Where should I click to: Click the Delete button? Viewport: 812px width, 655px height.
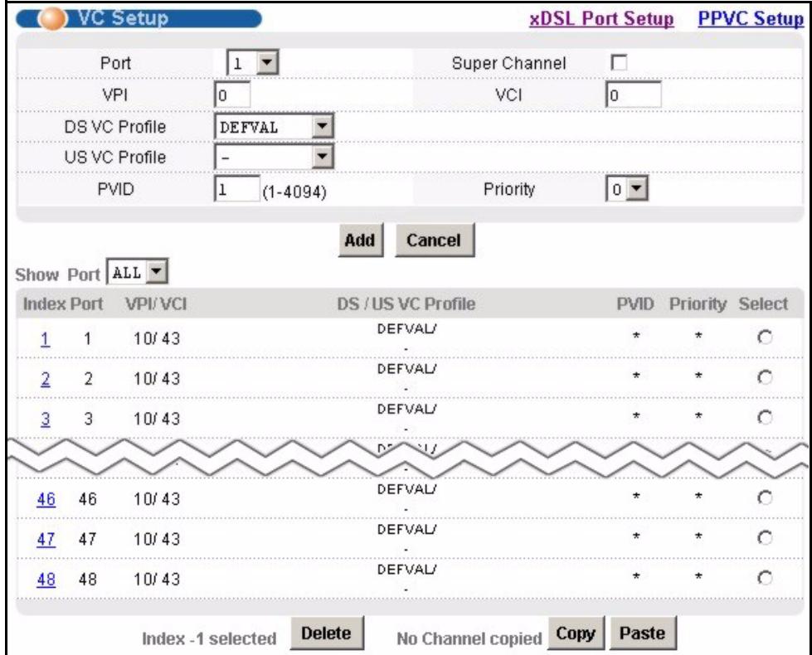326,633
